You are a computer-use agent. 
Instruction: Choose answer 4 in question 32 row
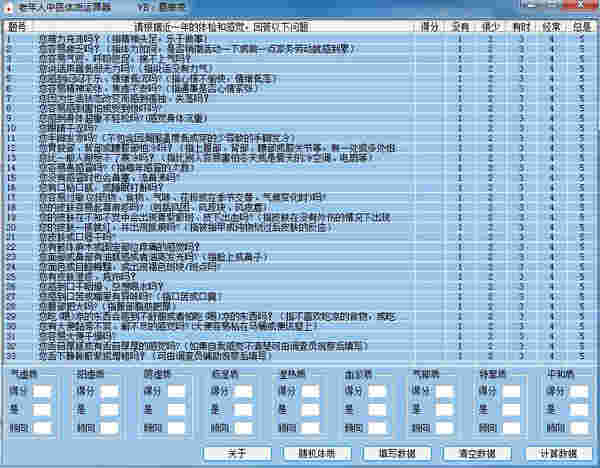click(x=551, y=346)
